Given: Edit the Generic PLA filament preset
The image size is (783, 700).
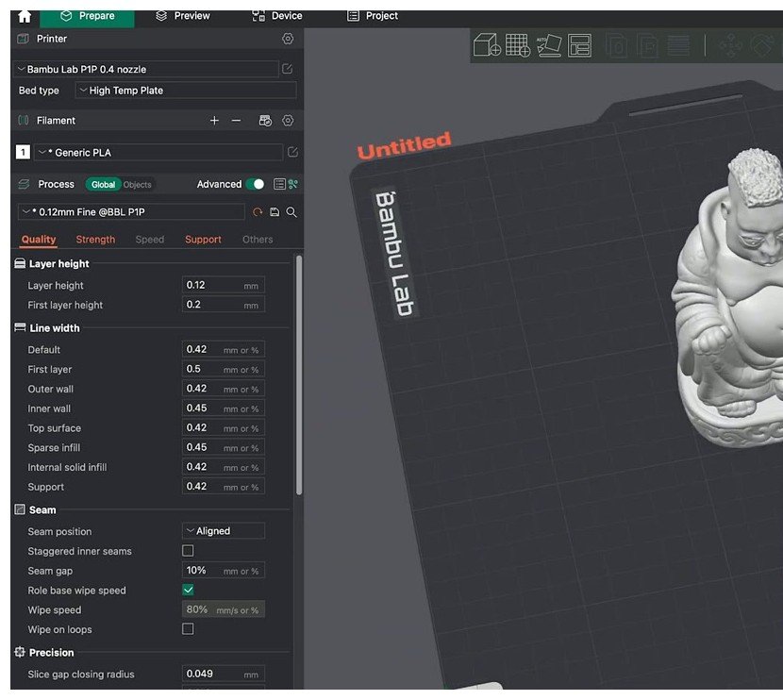Looking at the screenshot, I should [292, 152].
